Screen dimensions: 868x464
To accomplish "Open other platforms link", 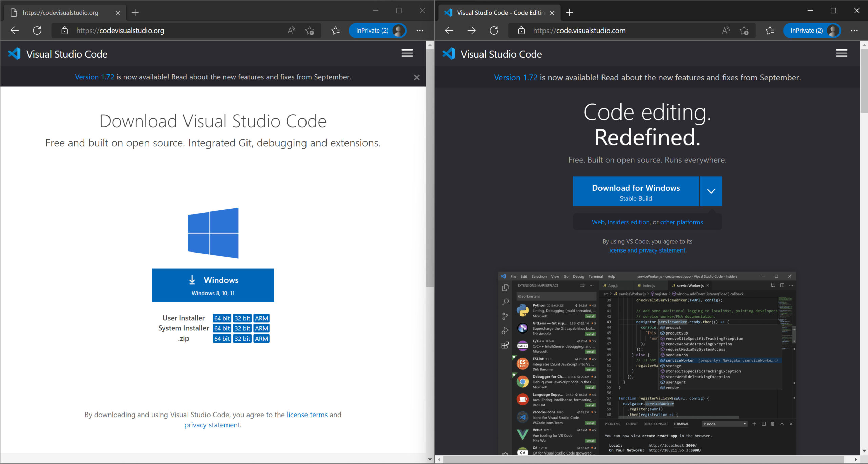I will [x=681, y=222].
